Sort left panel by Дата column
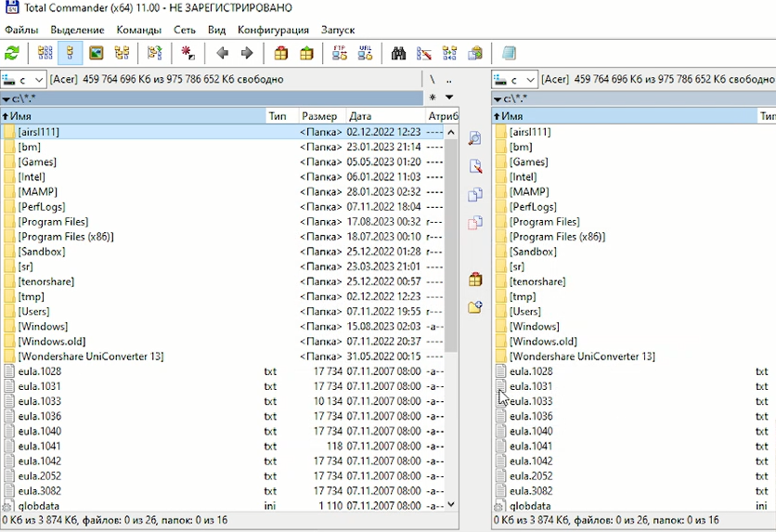This screenshot has height=532, width=776. tap(385, 116)
